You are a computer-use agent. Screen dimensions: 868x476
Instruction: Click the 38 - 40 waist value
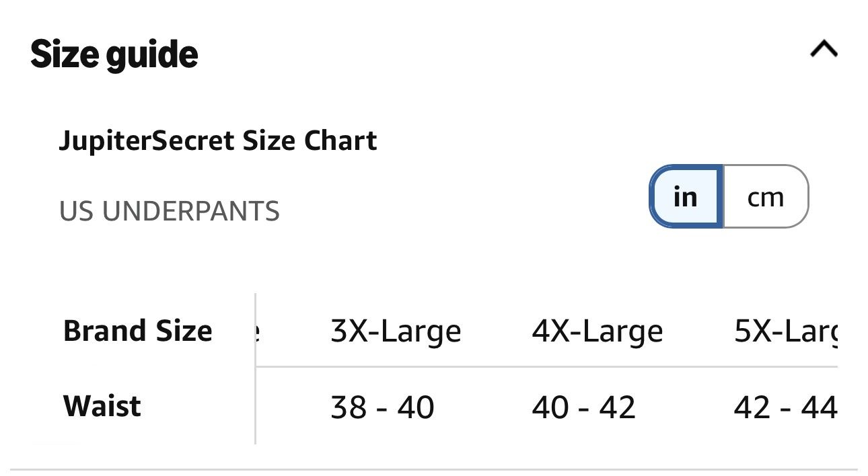[x=382, y=407]
